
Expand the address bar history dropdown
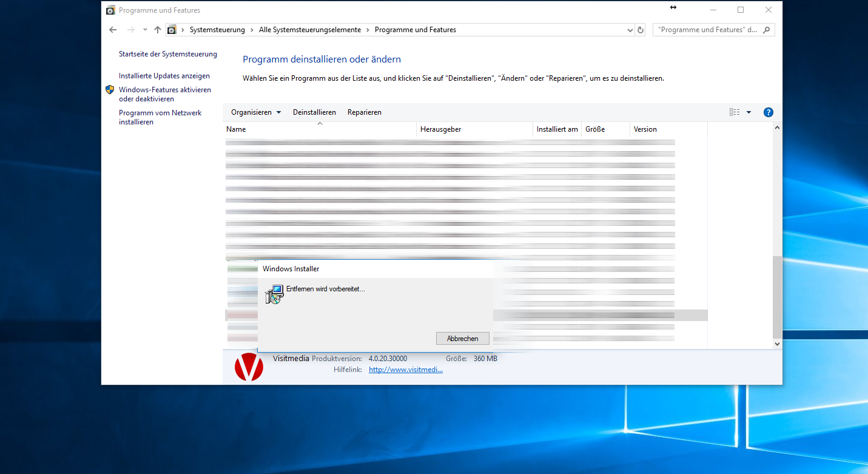[x=630, y=30]
